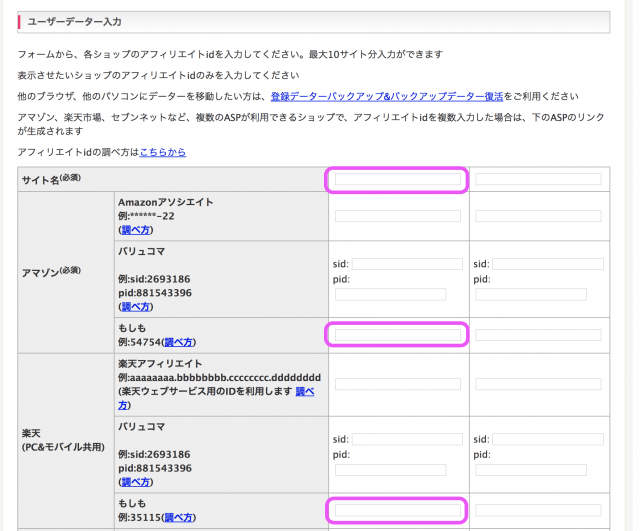Open the こちらから link for affiliate id lookup

pos(162,152)
